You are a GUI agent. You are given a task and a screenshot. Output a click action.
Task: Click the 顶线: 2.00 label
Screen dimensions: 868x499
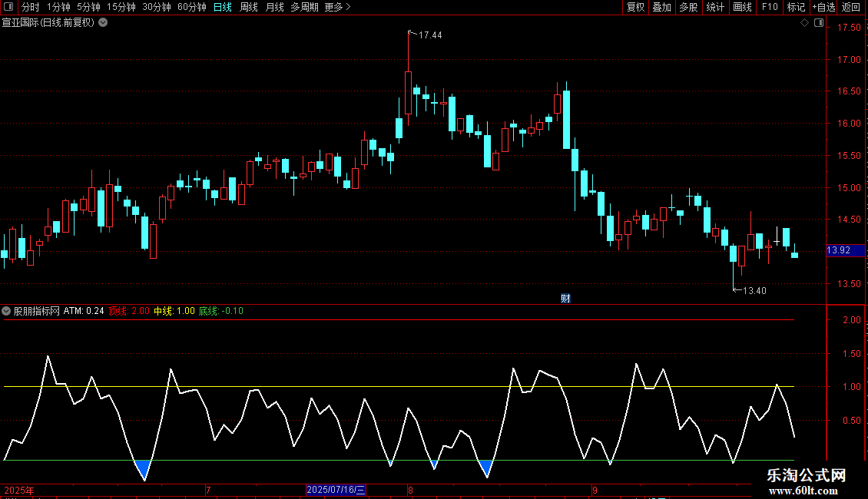tap(129, 311)
